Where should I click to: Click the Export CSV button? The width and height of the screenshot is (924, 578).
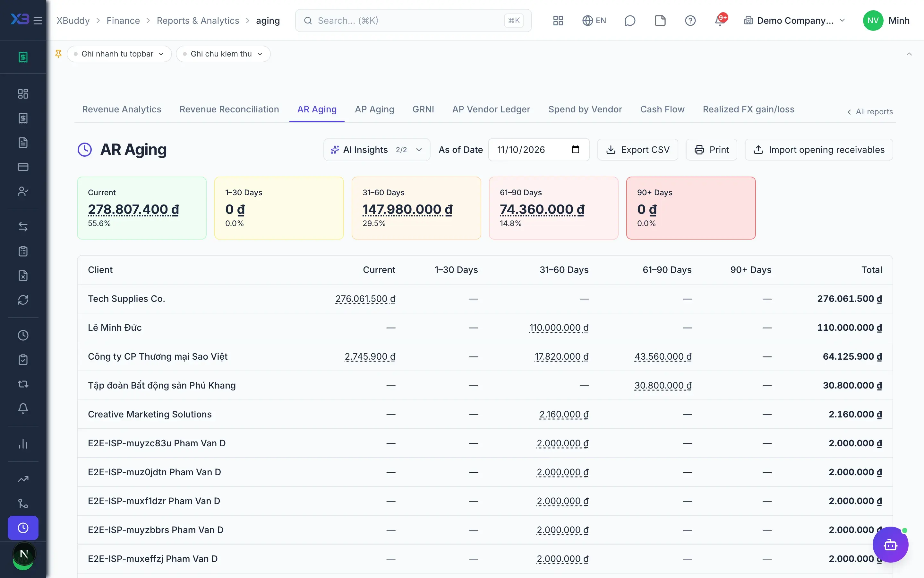click(x=637, y=149)
